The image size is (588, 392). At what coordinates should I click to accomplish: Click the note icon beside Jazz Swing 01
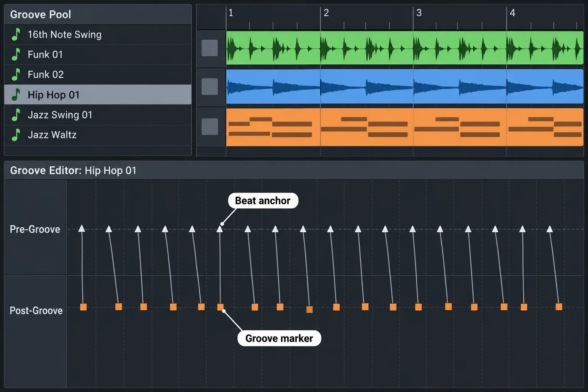click(x=16, y=115)
